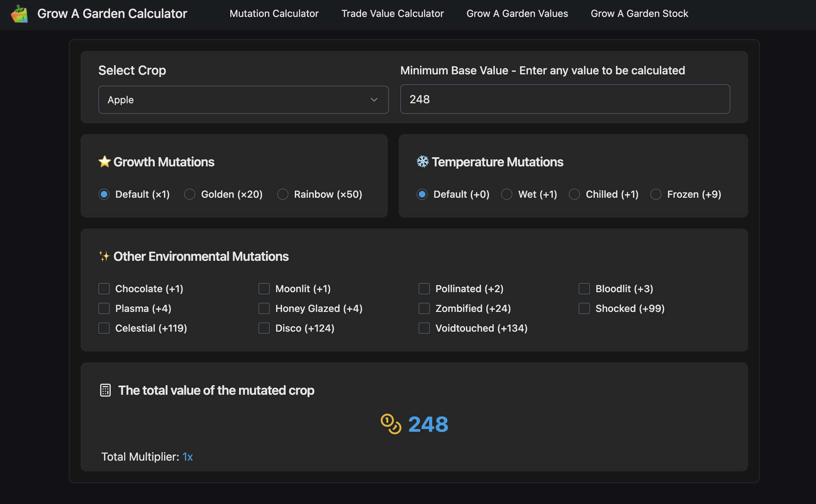Click the snowflake icon beside Temperature Mutations
Image resolution: width=816 pixels, height=504 pixels.
(422, 162)
